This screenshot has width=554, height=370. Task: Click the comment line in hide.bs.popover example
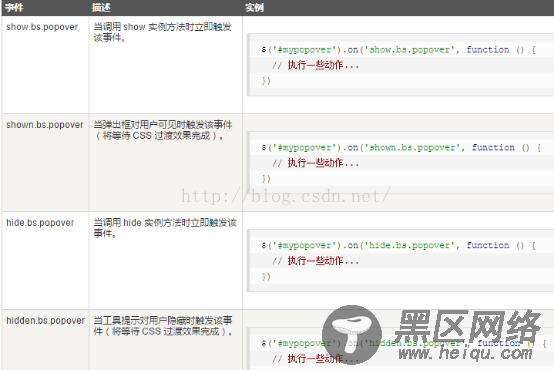click(316, 261)
